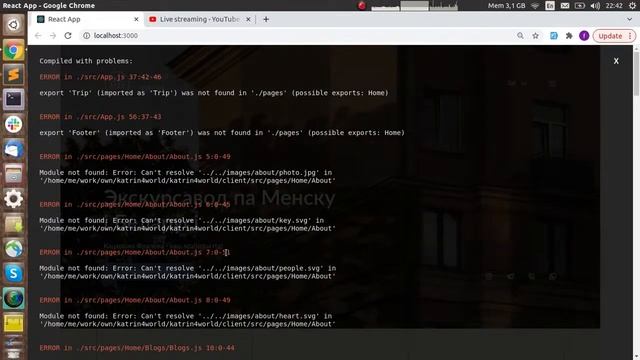Open Ubuntu dash search icon
The image size is (640, 360).
pyautogui.click(x=13, y=25)
